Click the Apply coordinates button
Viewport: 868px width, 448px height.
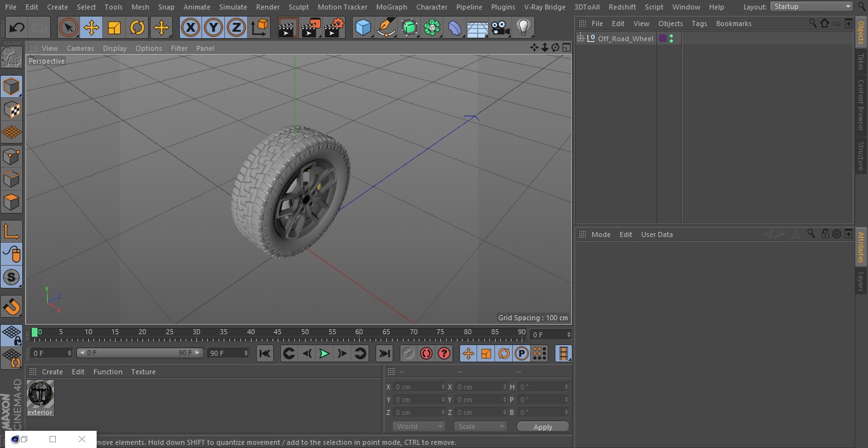[543, 426]
